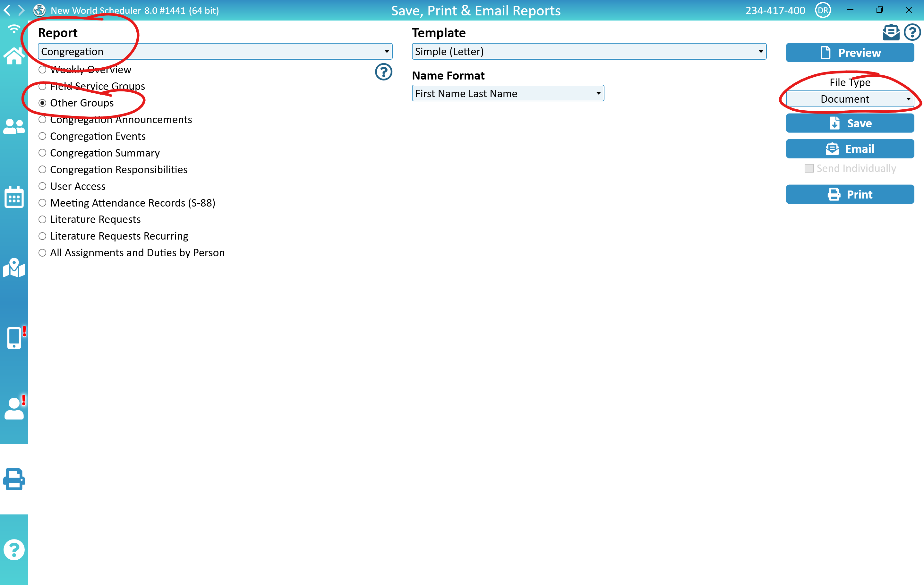
Task: Select Congregation Events report option
Action: [x=43, y=136]
